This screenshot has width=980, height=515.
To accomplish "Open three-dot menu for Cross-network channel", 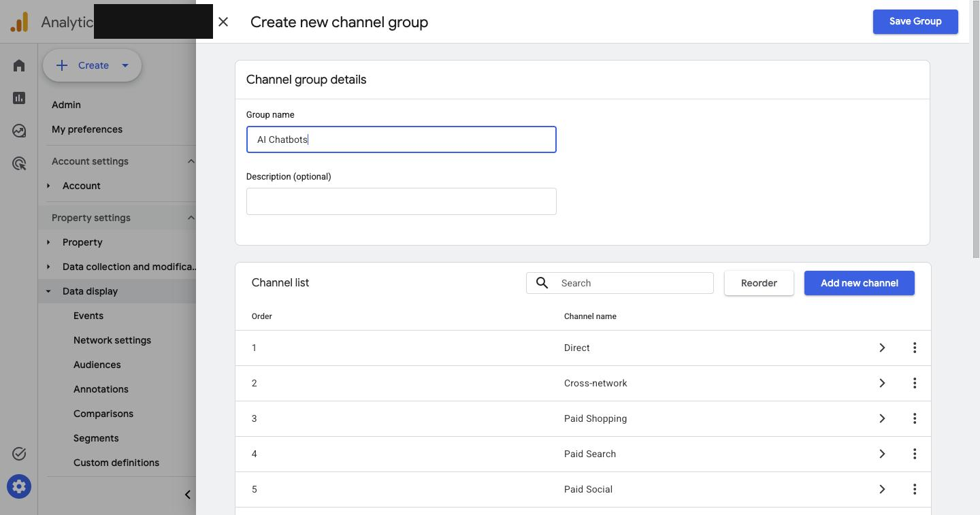I will coord(915,383).
